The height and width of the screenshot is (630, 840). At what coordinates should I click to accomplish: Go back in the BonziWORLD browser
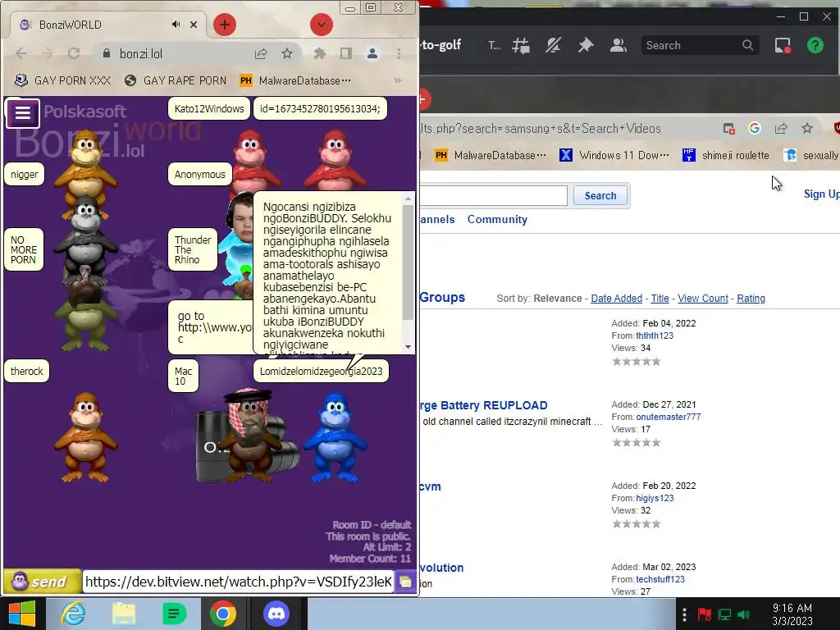21,53
